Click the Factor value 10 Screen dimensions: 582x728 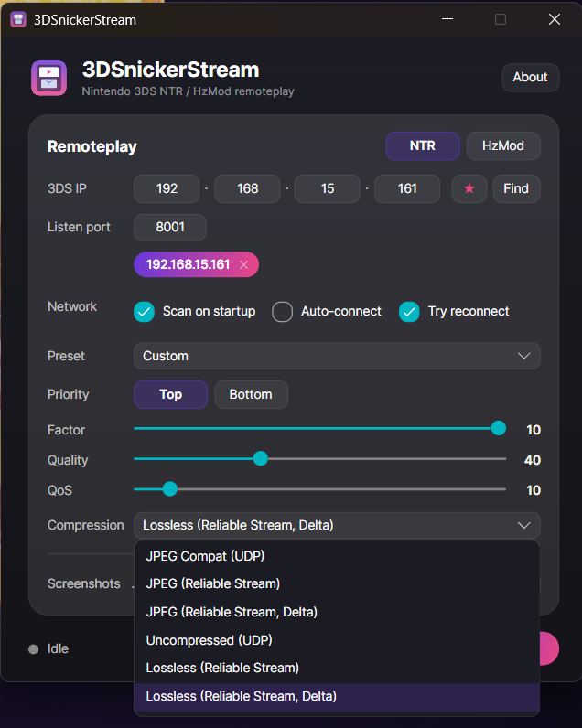(x=533, y=430)
